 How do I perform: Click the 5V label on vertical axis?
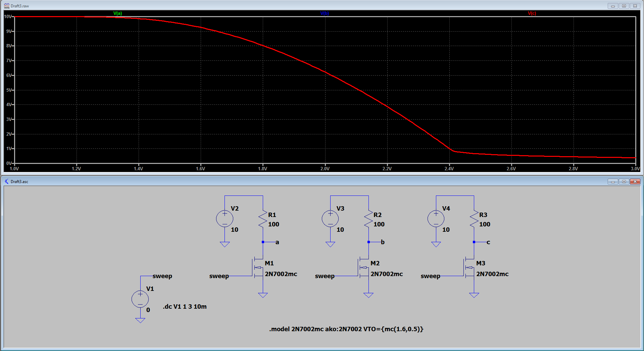9,90
